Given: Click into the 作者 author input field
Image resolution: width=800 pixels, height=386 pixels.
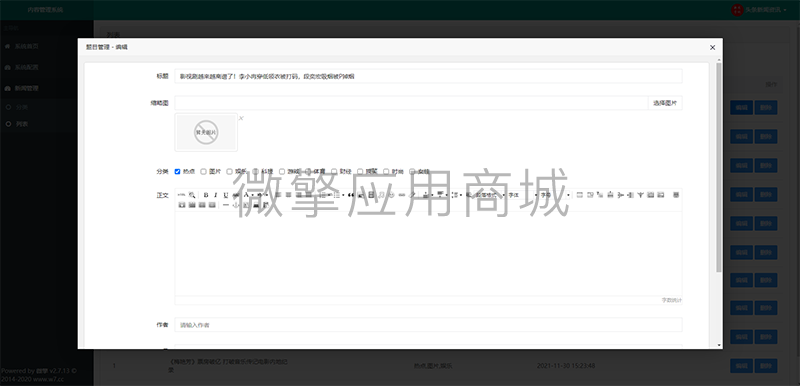Looking at the screenshot, I should [428, 325].
